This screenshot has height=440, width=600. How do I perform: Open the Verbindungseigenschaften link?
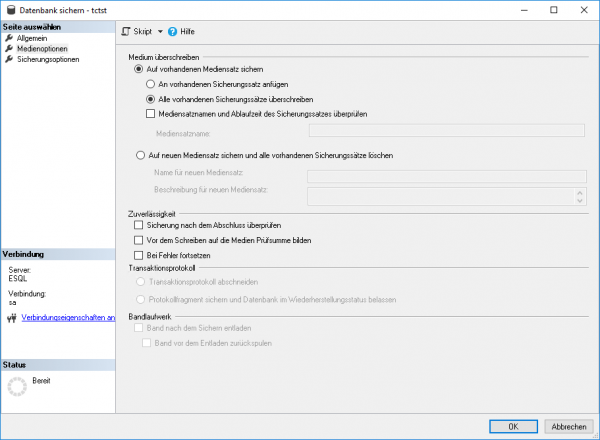tap(68, 318)
